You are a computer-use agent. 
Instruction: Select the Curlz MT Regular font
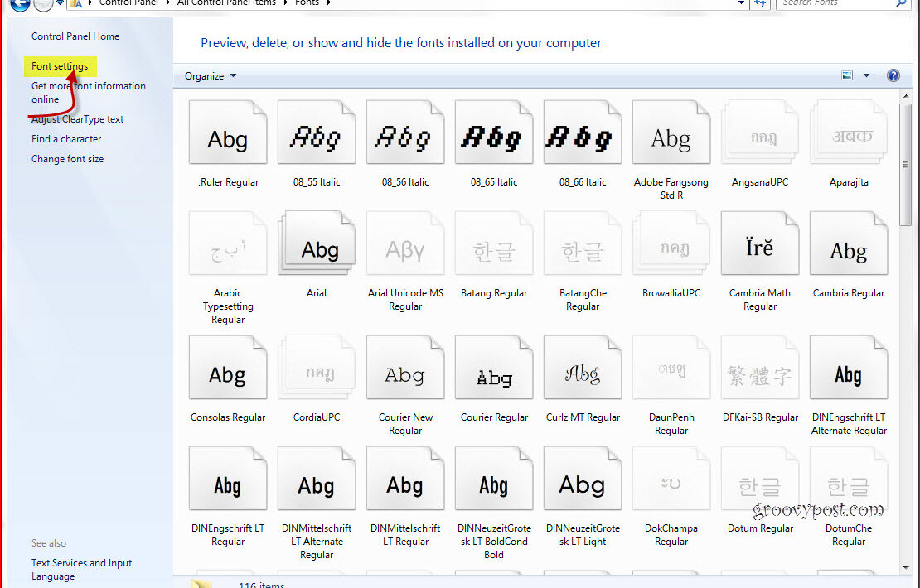582,368
